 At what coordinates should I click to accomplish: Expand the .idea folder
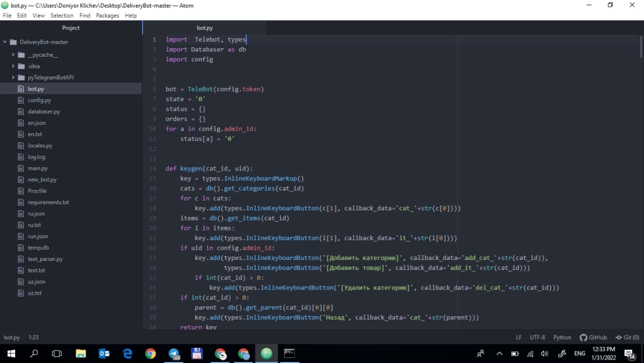(13, 66)
